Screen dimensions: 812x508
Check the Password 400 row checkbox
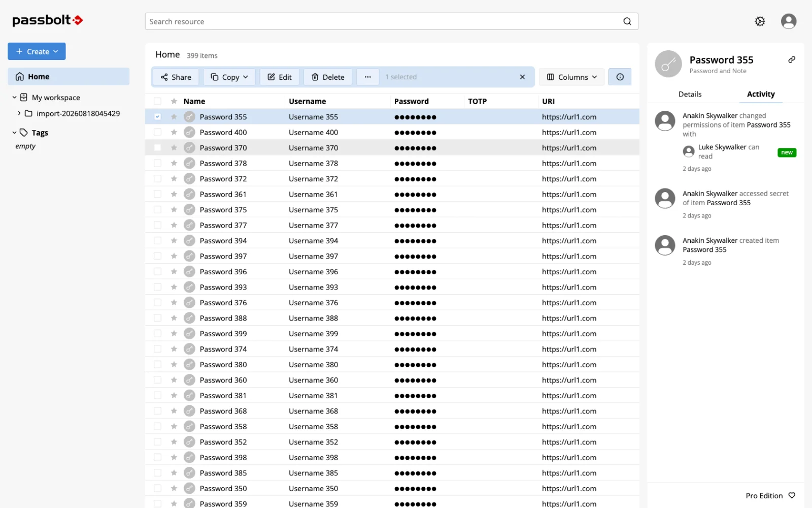click(x=157, y=132)
